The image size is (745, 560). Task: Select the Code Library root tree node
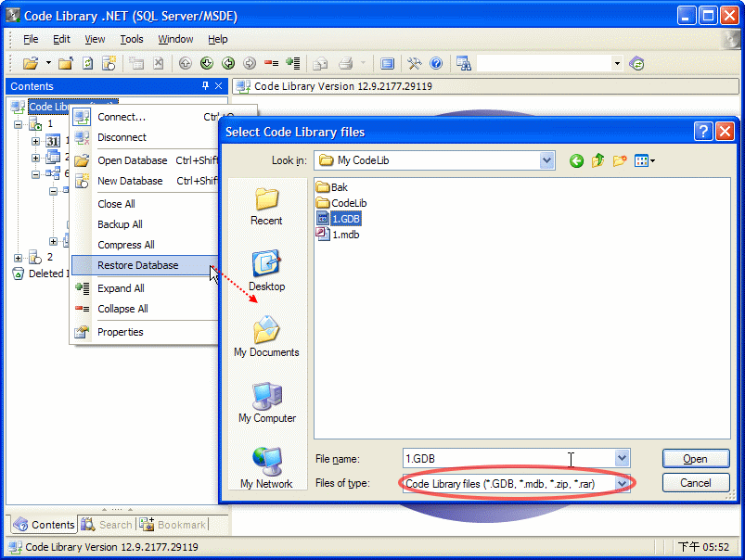[x=49, y=107]
